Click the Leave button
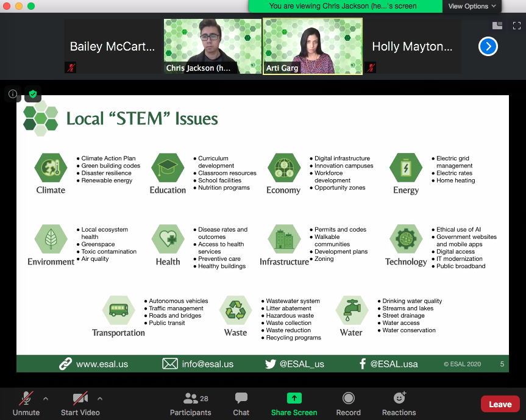The image size is (526, 420). point(500,404)
